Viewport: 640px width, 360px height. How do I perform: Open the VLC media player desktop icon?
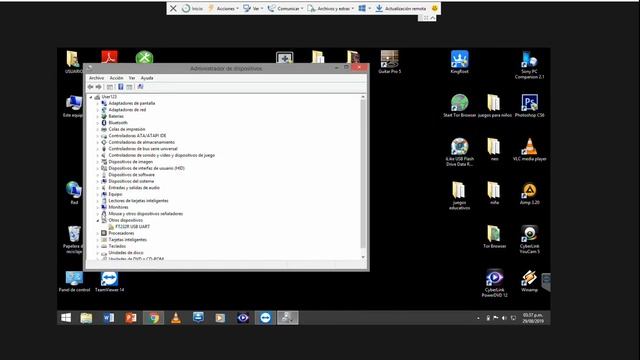pyautogui.click(x=529, y=149)
